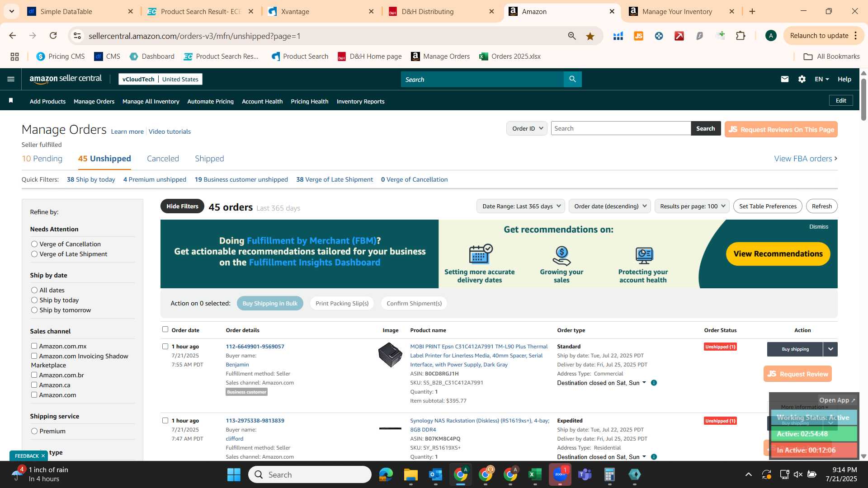Click the vertical page scrollbar
Viewport: 868px width, 488px height.
click(863, 99)
